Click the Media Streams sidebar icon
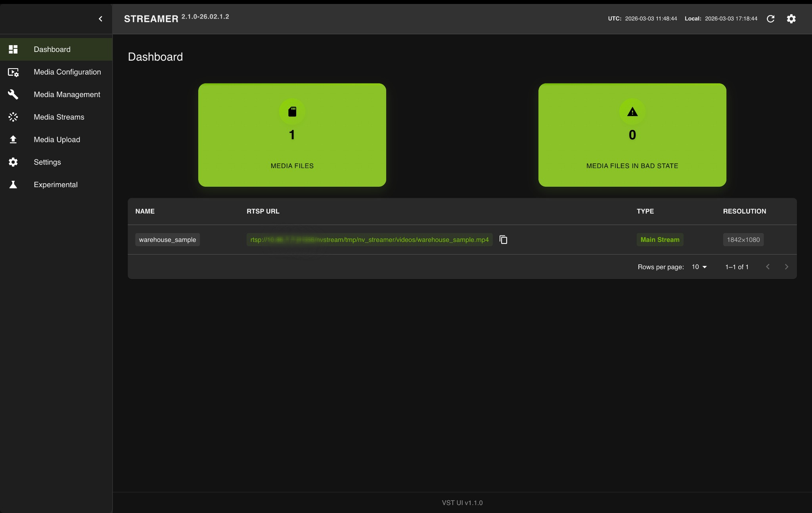 coord(13,117)
